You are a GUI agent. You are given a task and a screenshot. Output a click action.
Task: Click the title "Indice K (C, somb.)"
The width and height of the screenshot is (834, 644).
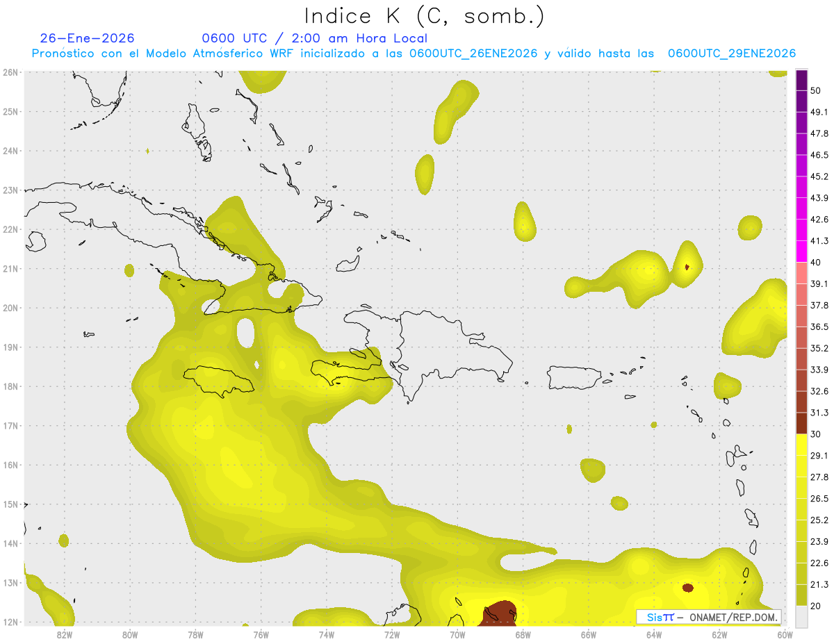(x=424, y=16)
